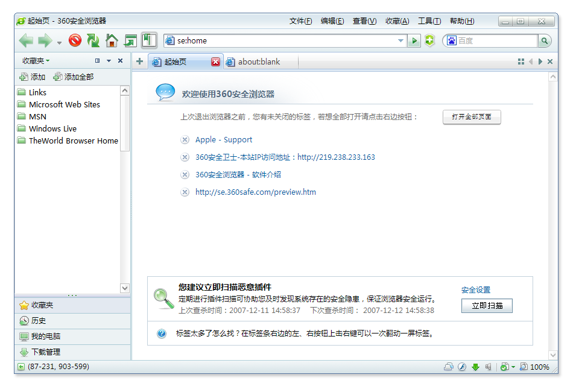The image size is (579, 392).
Task: Open the 收藏(A) menu
Action: 397,21
